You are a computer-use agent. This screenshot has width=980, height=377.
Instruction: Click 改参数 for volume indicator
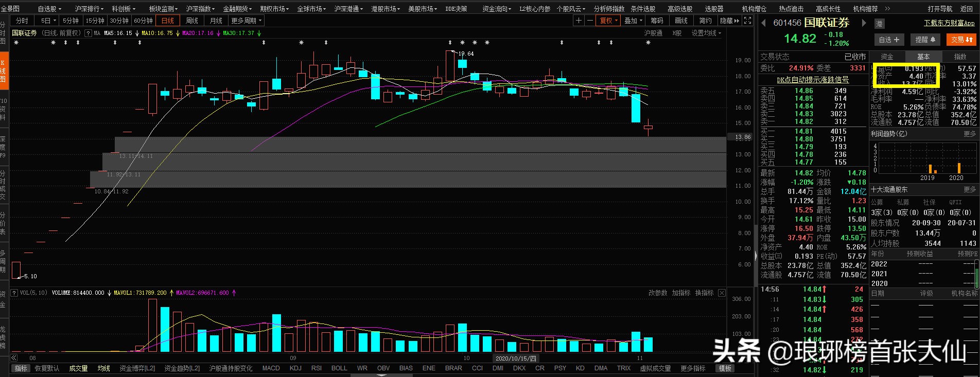658,293
